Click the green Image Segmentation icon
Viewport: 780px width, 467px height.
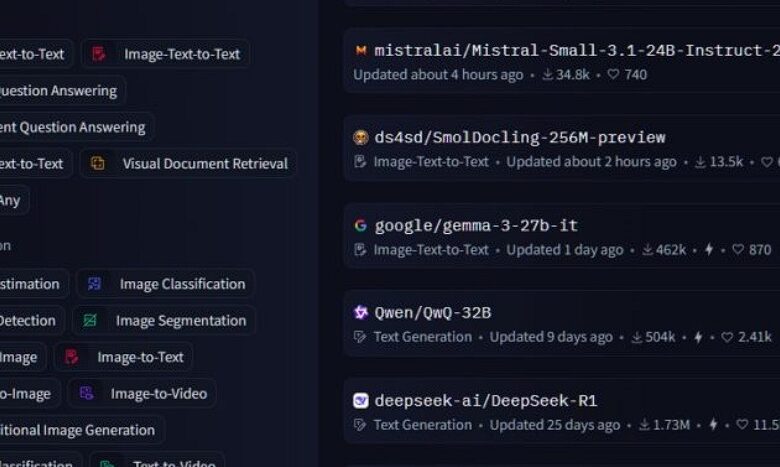click(x=90, y=320)
